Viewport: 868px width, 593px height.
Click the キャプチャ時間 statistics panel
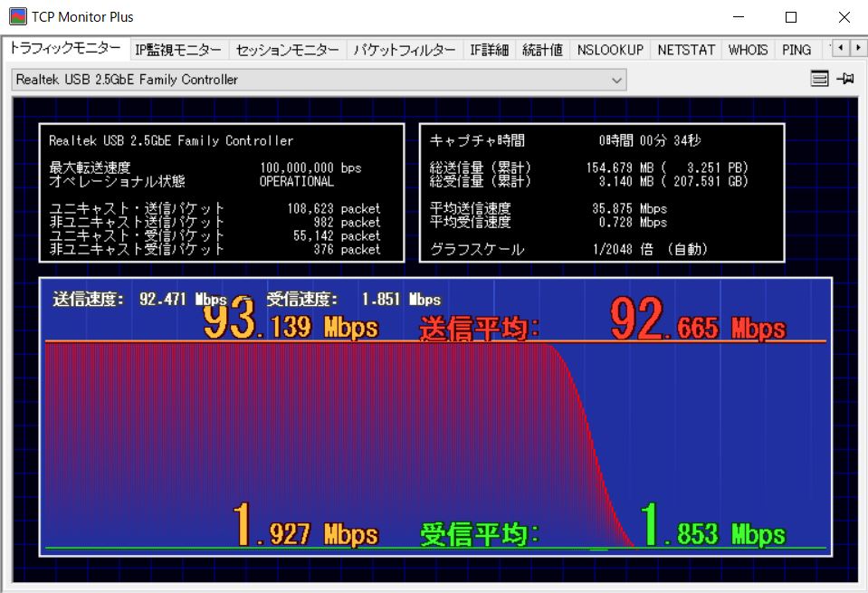[601, 193]
